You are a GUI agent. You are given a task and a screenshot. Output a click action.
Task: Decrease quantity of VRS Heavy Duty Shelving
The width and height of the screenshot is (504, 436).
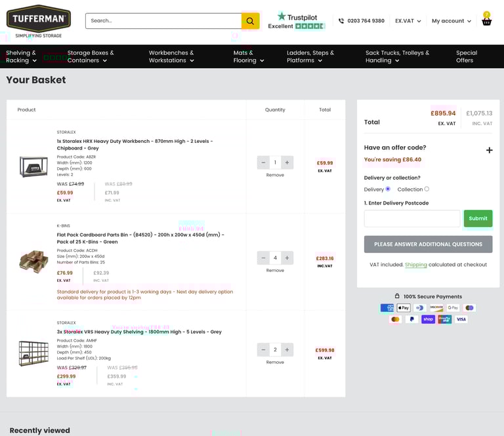[263, 349]
